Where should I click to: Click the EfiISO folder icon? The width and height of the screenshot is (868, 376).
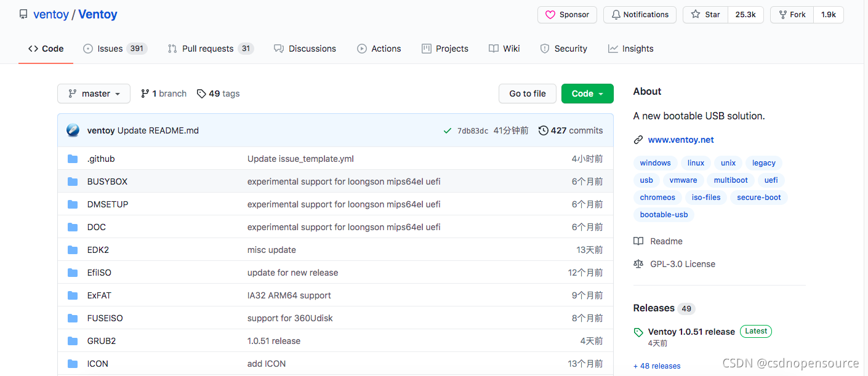click(73, 273)
